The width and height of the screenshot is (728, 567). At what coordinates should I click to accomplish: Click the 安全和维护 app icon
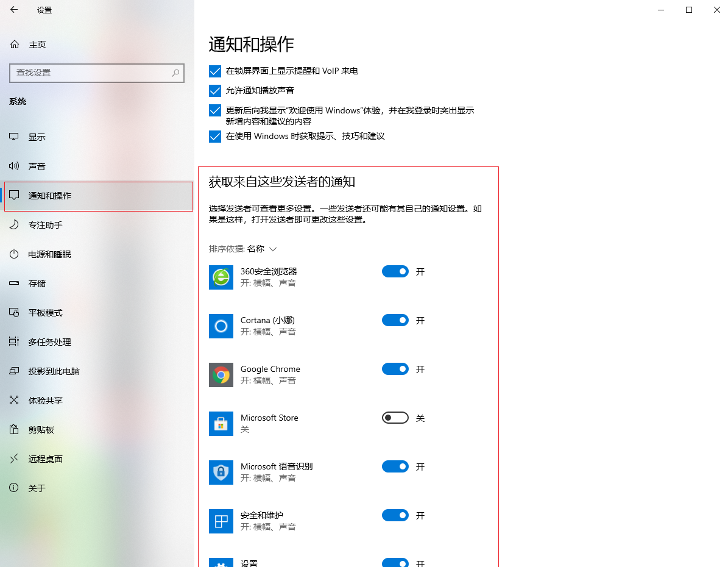pos(221,521)
